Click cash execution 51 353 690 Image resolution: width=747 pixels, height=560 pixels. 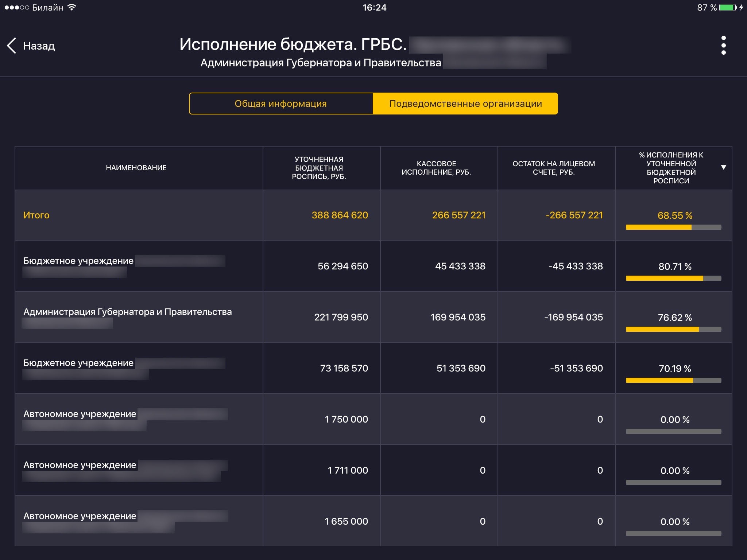click(x=461, y=368)
